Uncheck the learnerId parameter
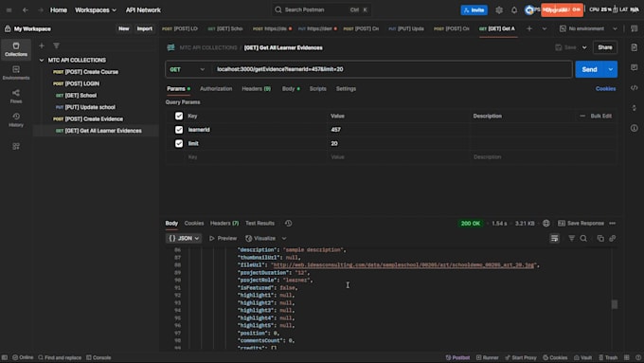The image size is (644, 363). pyautogui.click(x=179, y=130)
